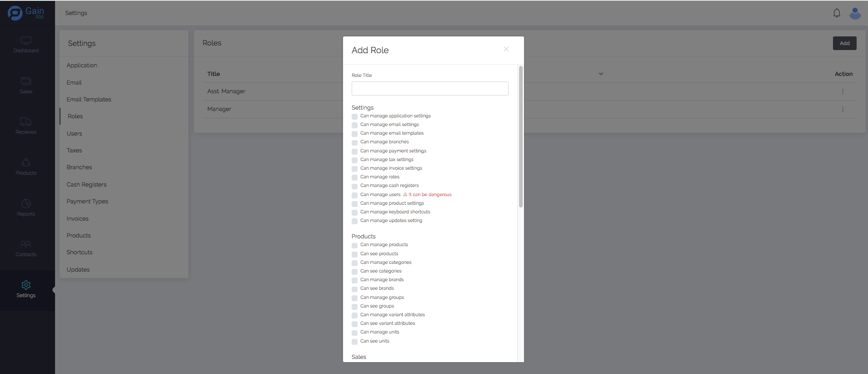Open the Dashboard icon in sidebar
Screen dimensions: 868x374
(x=26, y=40)
